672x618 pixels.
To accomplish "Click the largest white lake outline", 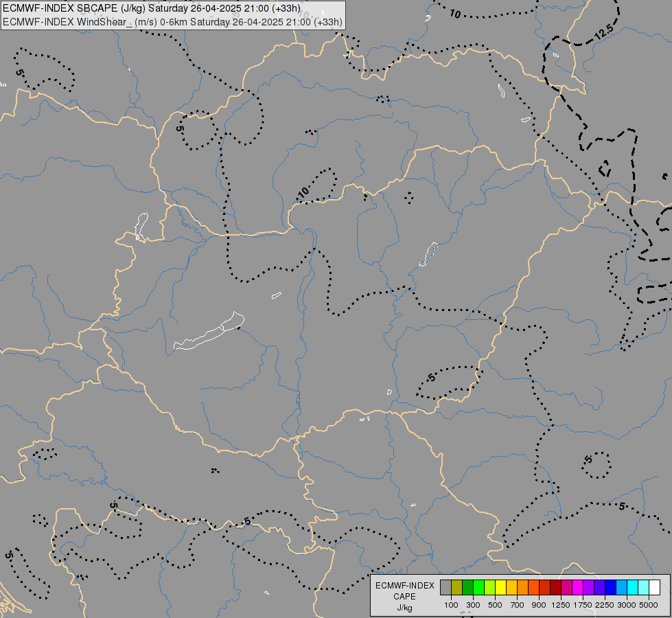I will [209, 331].
